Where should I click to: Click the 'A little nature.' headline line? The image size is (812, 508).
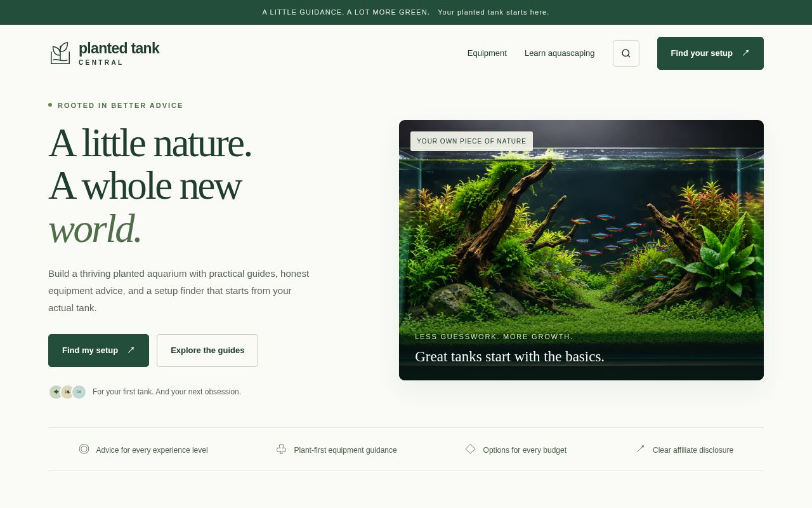coord(150,143)
